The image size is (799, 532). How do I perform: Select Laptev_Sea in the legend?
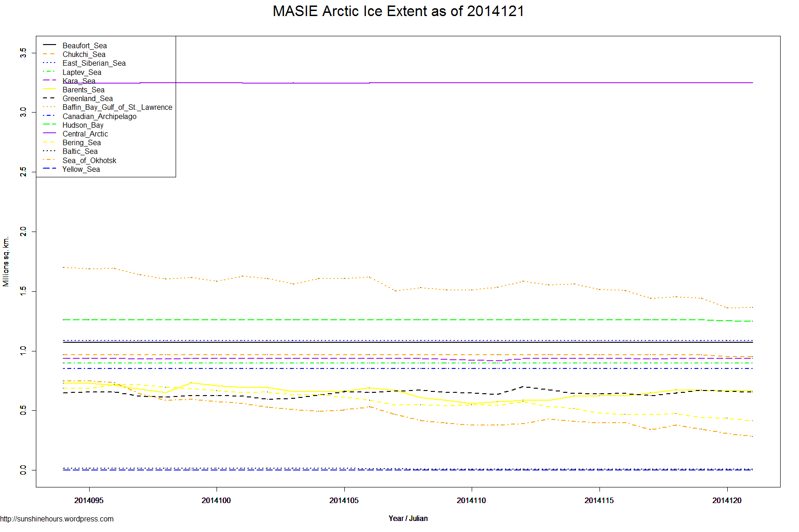point(82,72)
